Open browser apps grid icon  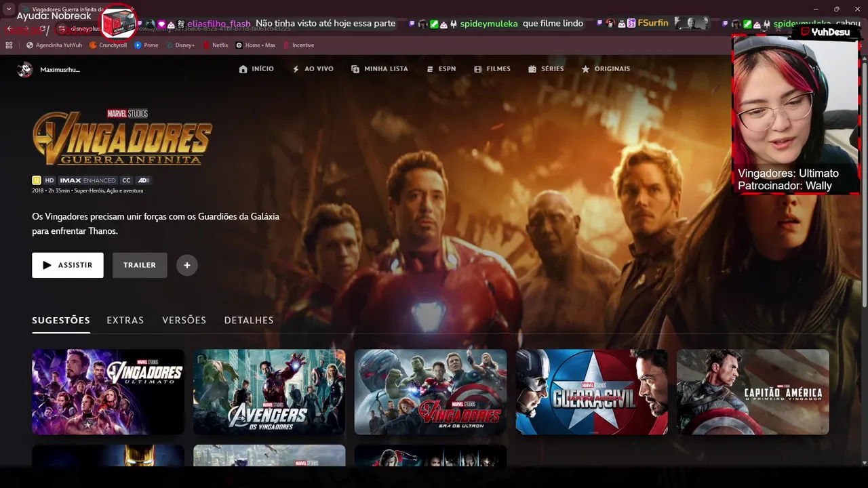9,45
